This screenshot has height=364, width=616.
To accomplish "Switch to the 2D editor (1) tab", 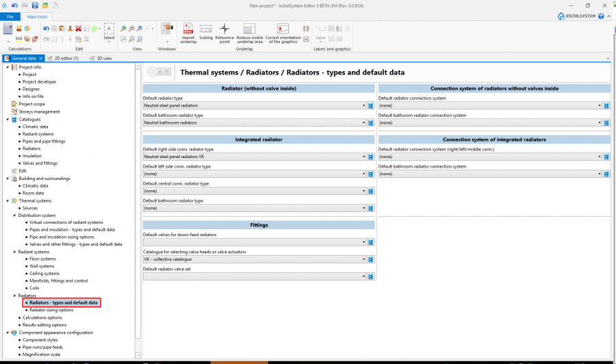I will 66,59.
